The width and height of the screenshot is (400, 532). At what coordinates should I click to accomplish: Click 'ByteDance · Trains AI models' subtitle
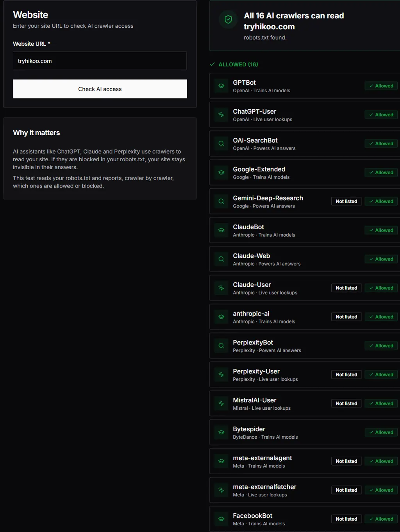pyautogui.click(x=265, y=437)
